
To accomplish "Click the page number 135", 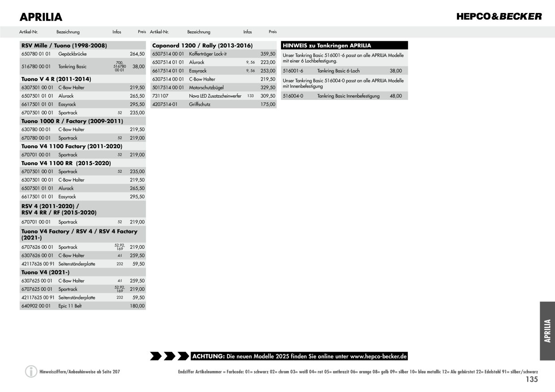I will (x=531, y=379).
